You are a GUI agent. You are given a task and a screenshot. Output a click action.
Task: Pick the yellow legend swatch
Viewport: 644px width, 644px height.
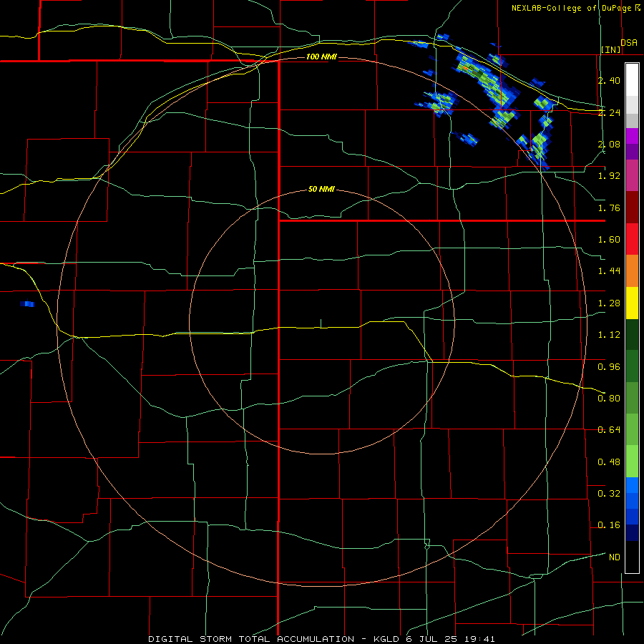[x=632, y=303]
